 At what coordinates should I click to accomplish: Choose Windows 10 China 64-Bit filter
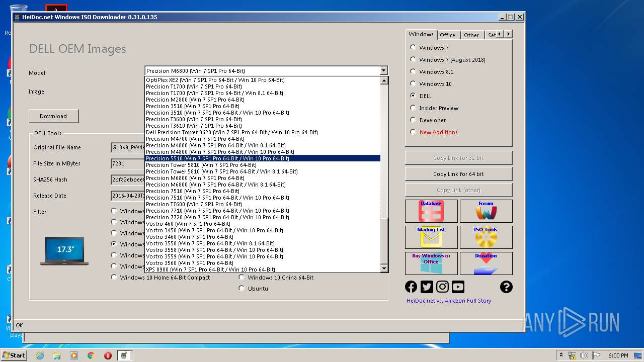point(276,278)
